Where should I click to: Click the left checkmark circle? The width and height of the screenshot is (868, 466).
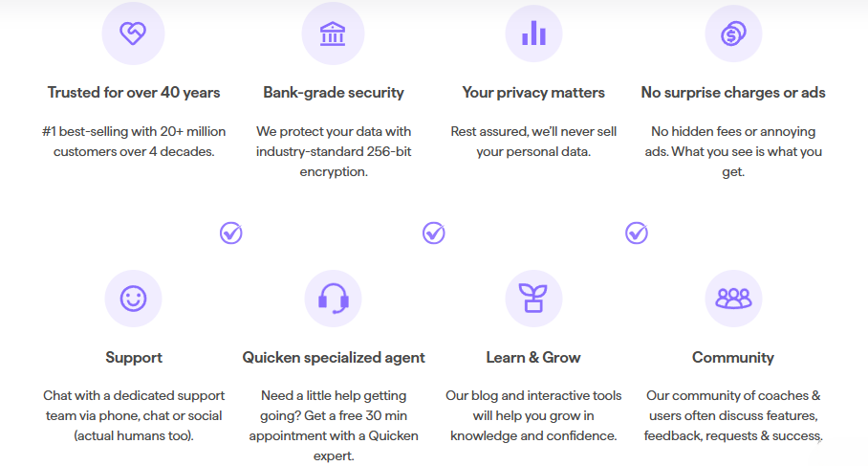(231, 233)
